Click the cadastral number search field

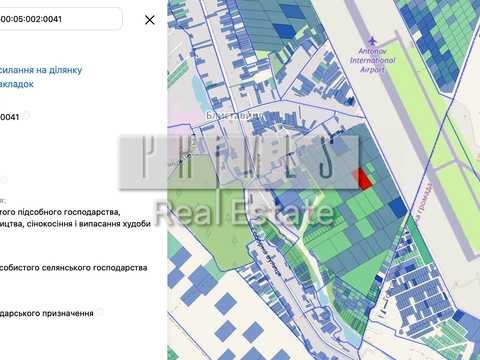61,19
